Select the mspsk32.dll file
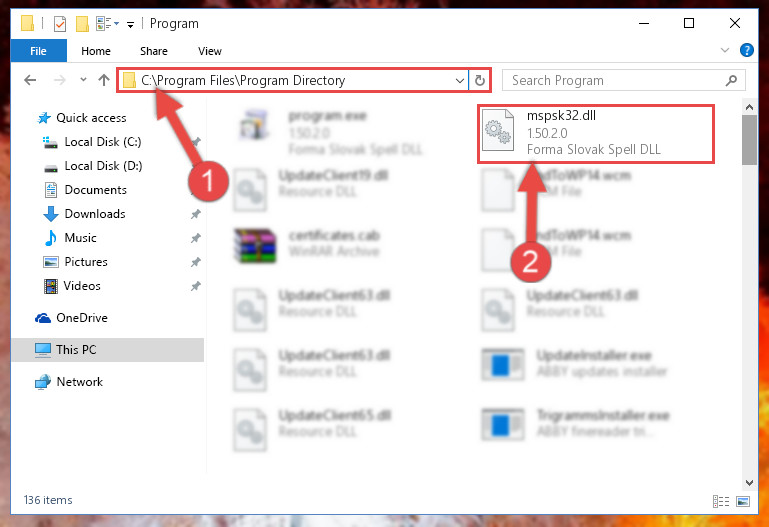769x527 pixels. coord(596,133)
